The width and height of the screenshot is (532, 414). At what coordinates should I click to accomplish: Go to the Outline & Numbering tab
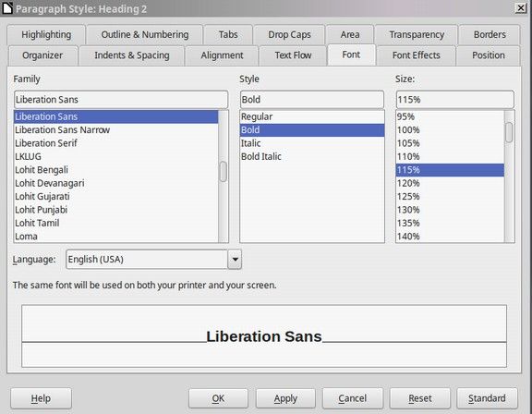pyautogui.click(x=145, y=34)
